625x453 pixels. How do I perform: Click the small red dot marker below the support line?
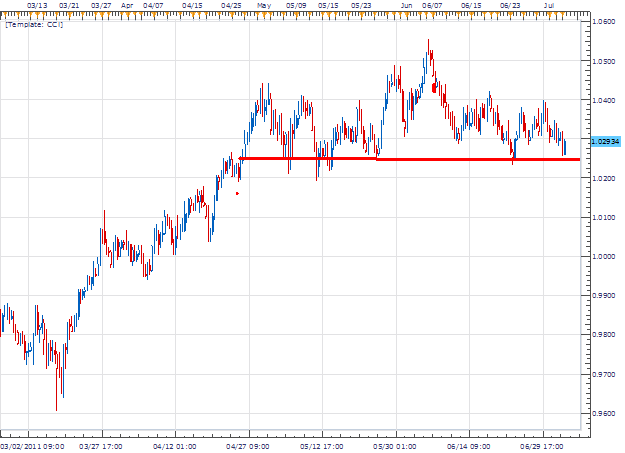(237, 193)
